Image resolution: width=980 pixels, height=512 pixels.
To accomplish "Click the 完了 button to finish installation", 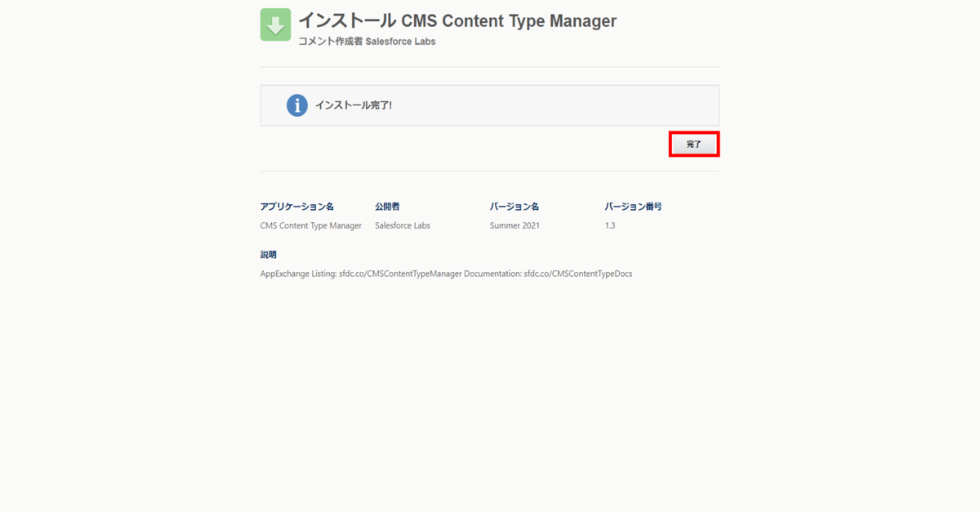I will coord(694,145).
